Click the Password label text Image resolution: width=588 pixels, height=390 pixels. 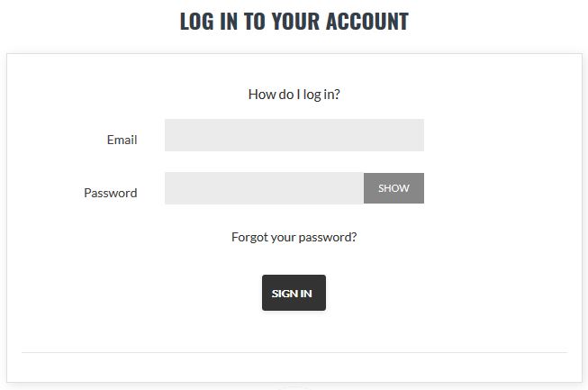(110, 193)
